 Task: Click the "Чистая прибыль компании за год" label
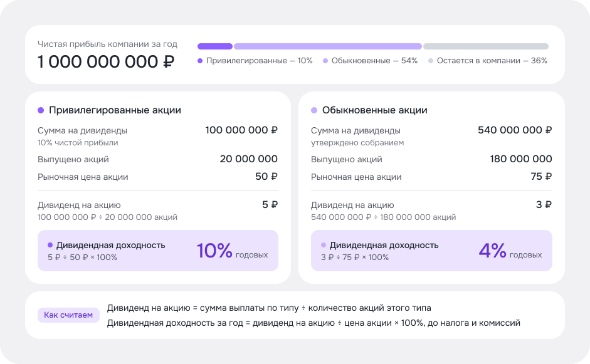click(x=107, y=44)
